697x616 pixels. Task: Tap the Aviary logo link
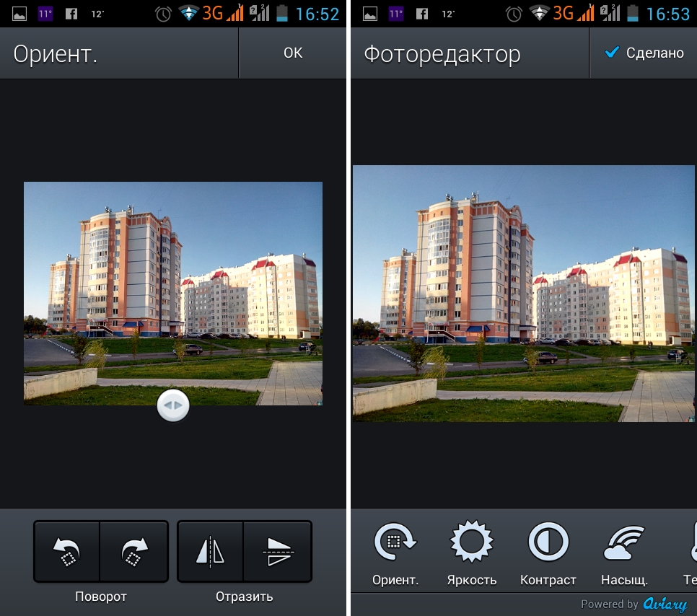[665, 604]
